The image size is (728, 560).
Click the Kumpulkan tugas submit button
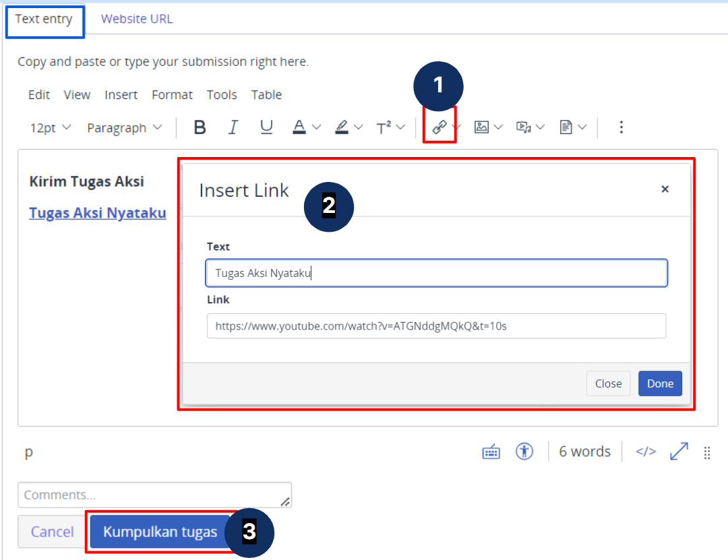click(x=160, y=532)
